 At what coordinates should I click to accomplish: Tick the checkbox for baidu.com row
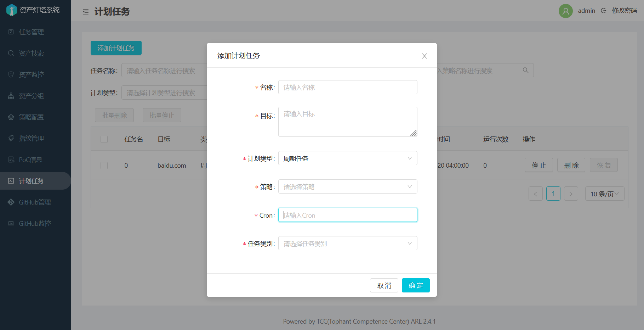(x=104, y=166)
